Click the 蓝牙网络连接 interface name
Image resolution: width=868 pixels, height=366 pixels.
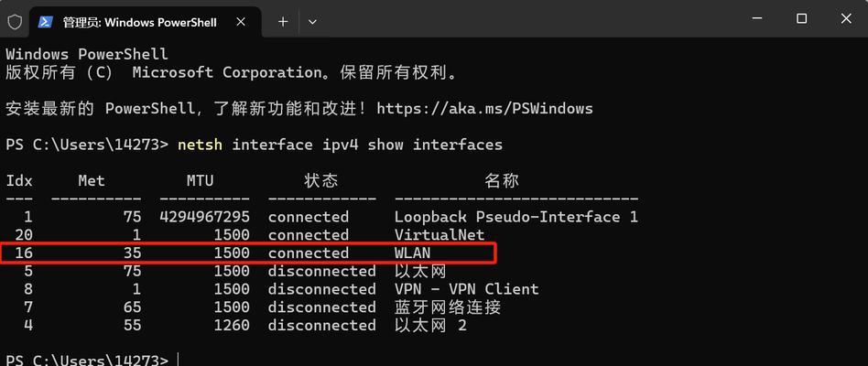(x=448, y=307)
